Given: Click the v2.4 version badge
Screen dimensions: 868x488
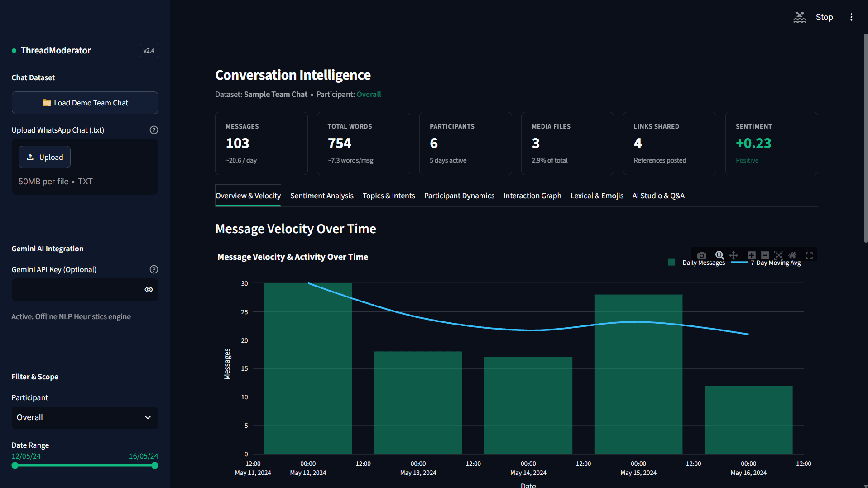Looking at the screenshot, I should 149,51.
